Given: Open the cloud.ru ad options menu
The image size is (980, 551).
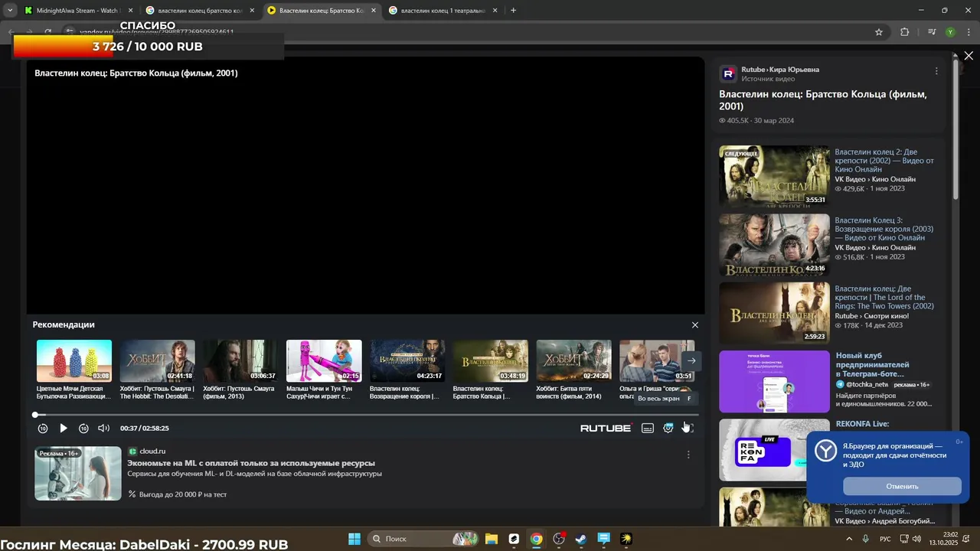Looking at the screenshot, I should (x=688, y=455).
